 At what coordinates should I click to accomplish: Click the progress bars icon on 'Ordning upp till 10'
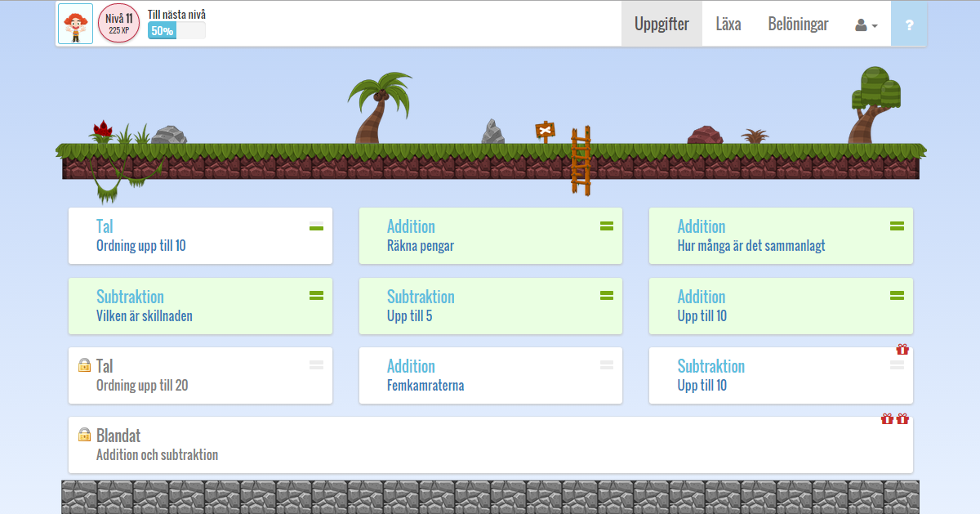click(x=317, y=226)
